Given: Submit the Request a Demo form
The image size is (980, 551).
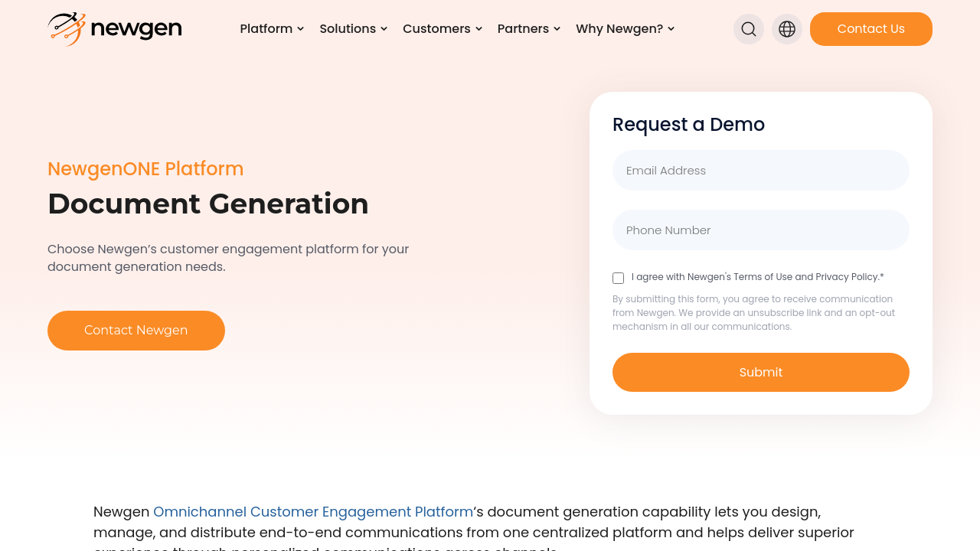Looking at the screenshot, I should (x=760, y=372).
